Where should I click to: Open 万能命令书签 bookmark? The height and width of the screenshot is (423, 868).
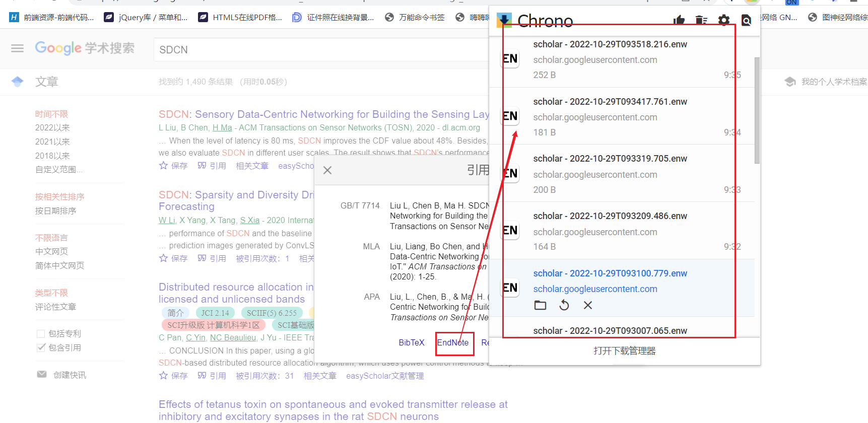(415, 17)
